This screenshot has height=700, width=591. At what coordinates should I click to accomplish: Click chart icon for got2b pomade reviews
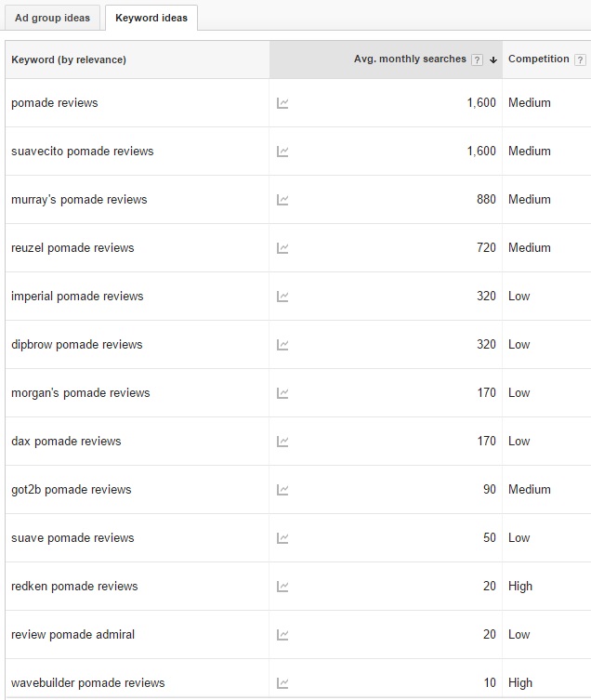click(x=282, y=490)
